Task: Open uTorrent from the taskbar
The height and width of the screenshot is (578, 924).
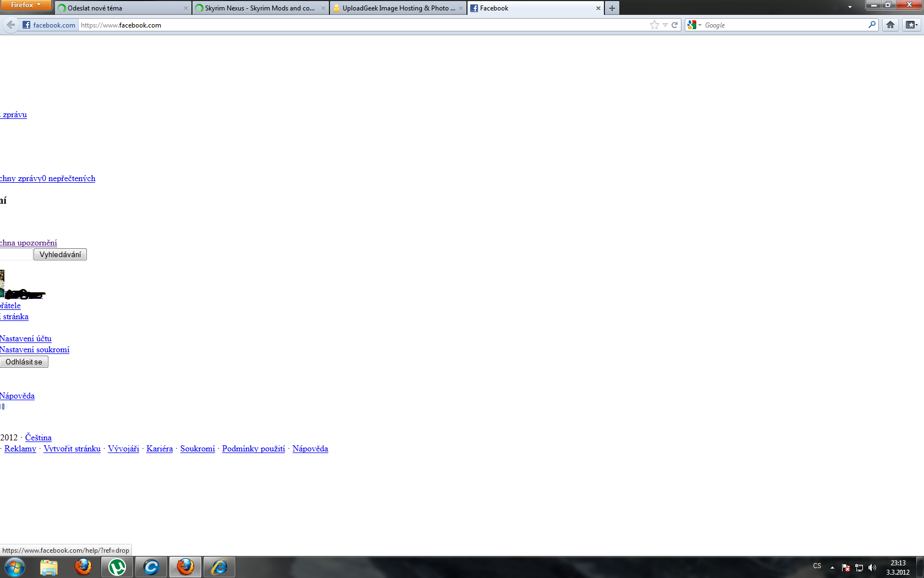Action: click(x=117, y=567)
